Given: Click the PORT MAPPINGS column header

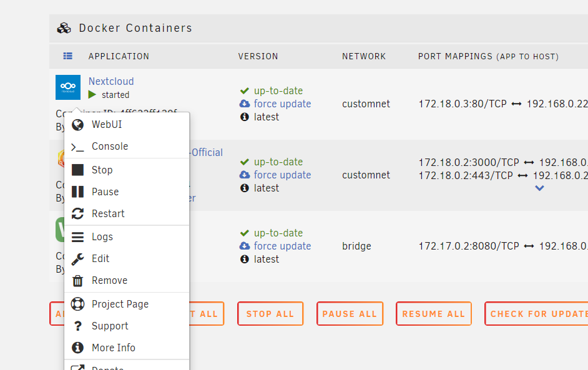Looking at the screenshot, I should pyautogui.click(x=488, y=56).
